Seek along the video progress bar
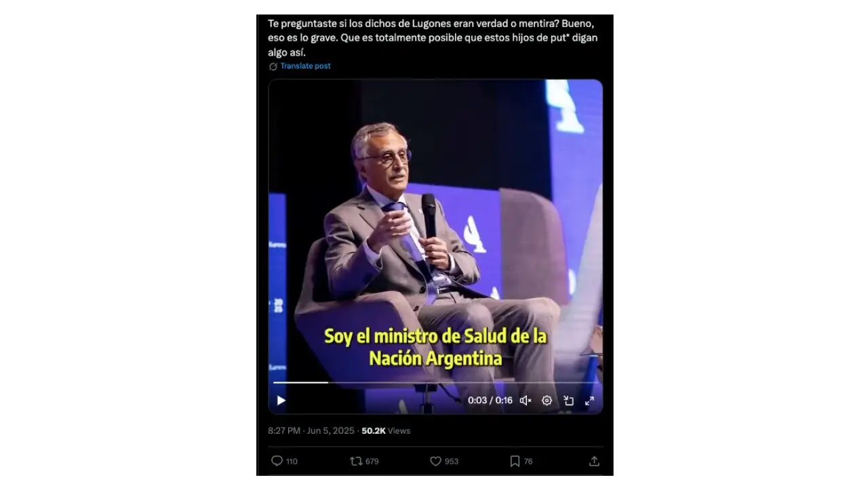The image size is (868, 488). point(435,383)
